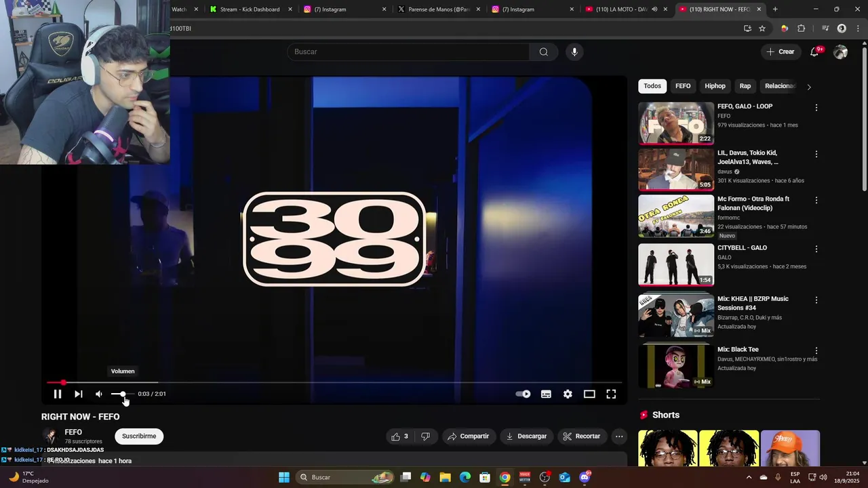868x488 pixels.
Task: Switch to Stream - Kick Dashboard tab
Action: [x=250, y=9]
